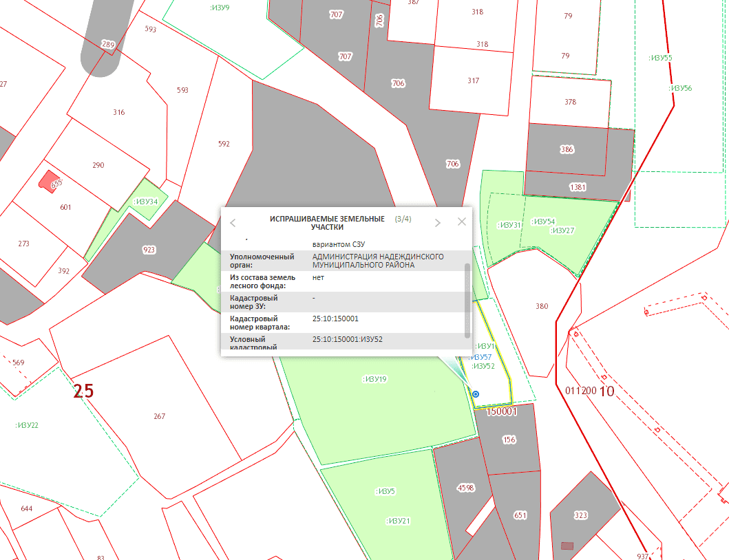The width and height of the screenshot is (729, 560).
Task: Select parcel 601 on the map
Action: tap(65, 207)
